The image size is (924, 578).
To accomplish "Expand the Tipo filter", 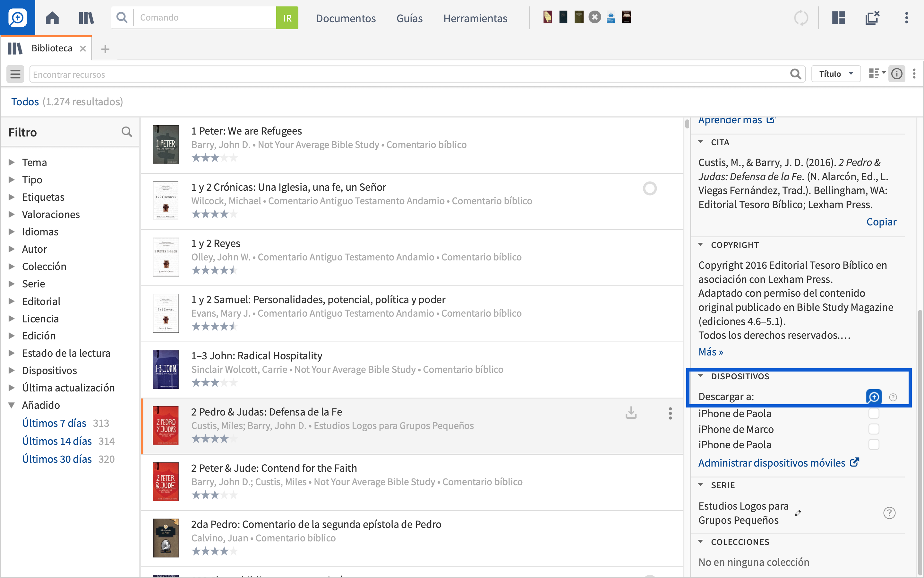I will pos(12,179).
